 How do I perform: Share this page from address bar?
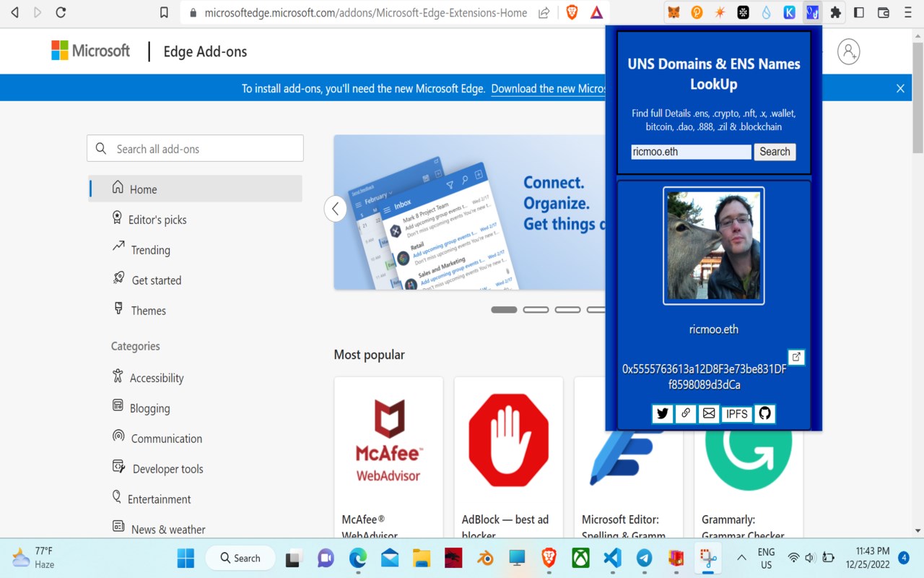click(544, 12)
